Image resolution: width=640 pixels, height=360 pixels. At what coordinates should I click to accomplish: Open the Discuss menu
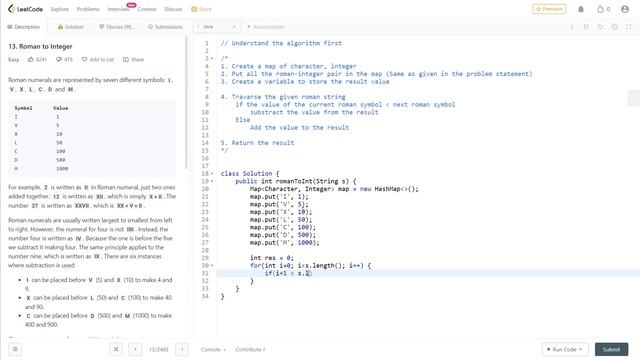173,9
